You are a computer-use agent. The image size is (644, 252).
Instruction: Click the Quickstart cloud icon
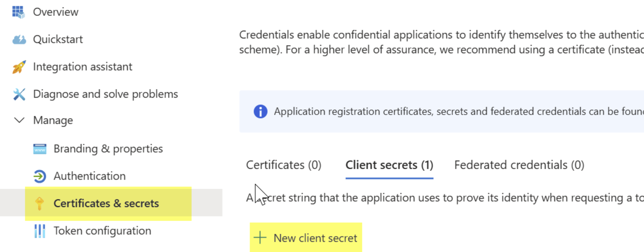19,39
